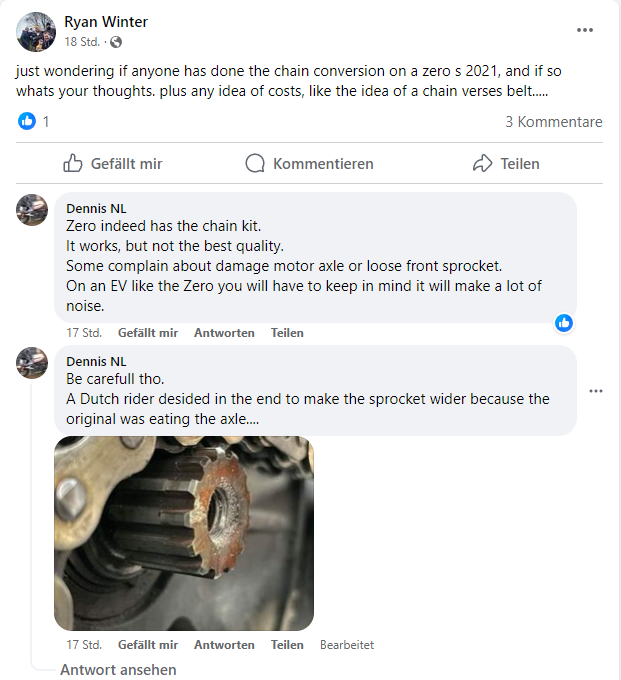Like the second comment via Gefällt mir
Viewport: 621px width, 680px height.
pos(148,645)
